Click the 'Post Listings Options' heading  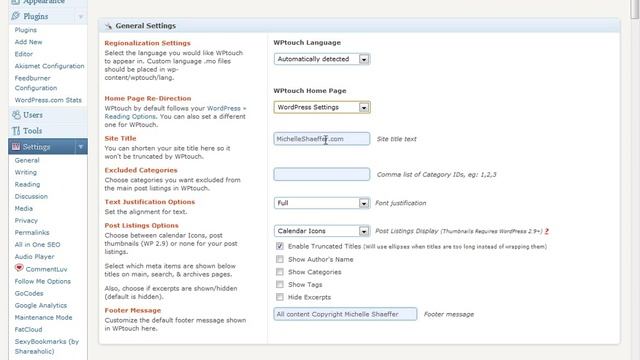click(x=141, y=226)
